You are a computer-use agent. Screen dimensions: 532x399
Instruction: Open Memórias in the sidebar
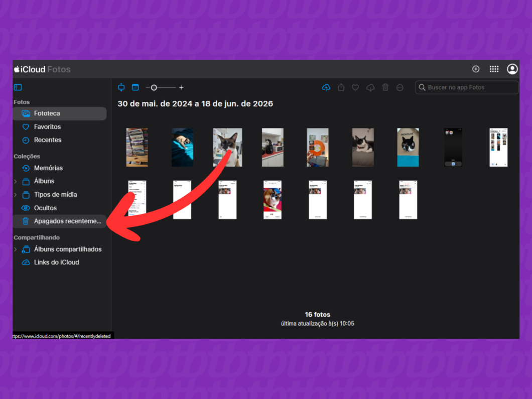pos(48,168)
